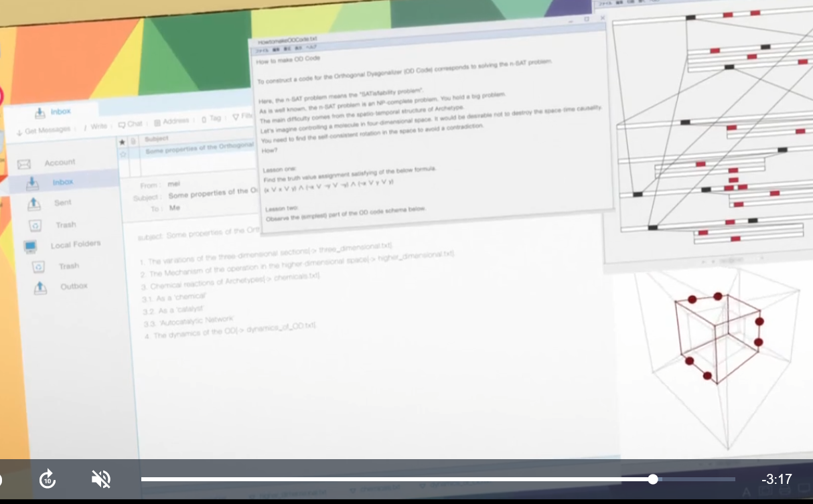Click the line 3.1 As a 'chemical'
Viewport: 813px width, 504px height.
pyautogui.click(x=175, y=297)
